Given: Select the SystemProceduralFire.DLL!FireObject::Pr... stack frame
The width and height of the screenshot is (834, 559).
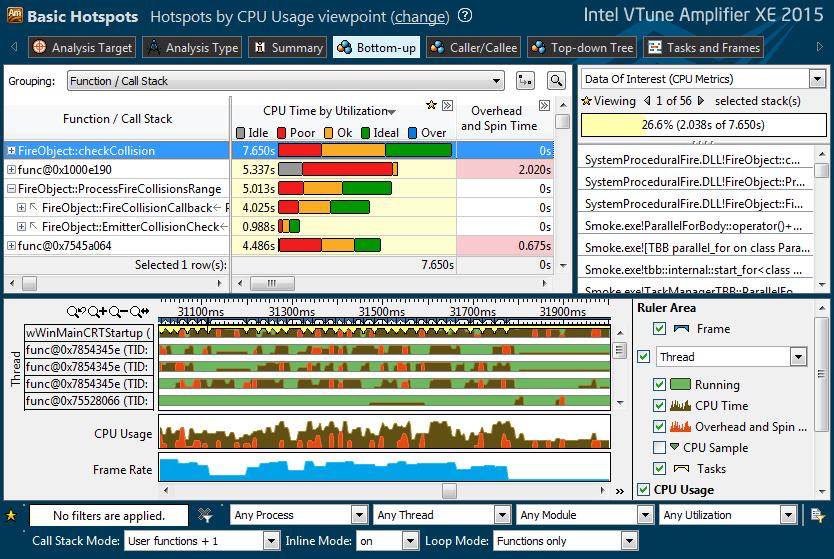Looking at the screenshot, I should coord(695,182).
